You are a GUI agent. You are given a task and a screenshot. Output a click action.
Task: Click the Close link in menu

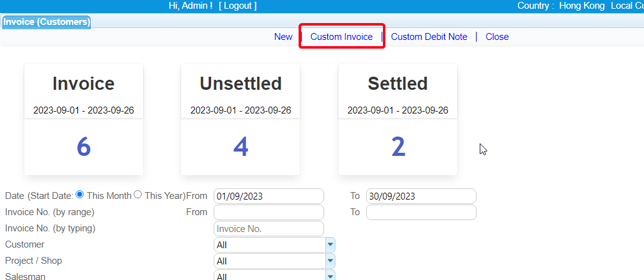click(x=497, y=37)
